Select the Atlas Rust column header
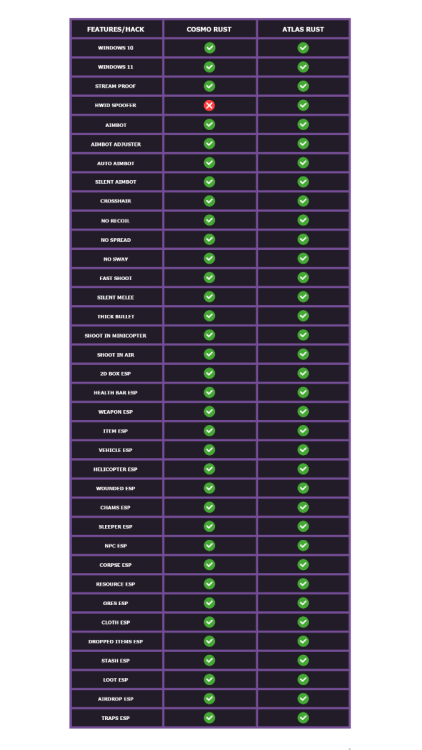The image size is (422, 750). (x=303, y=29)
